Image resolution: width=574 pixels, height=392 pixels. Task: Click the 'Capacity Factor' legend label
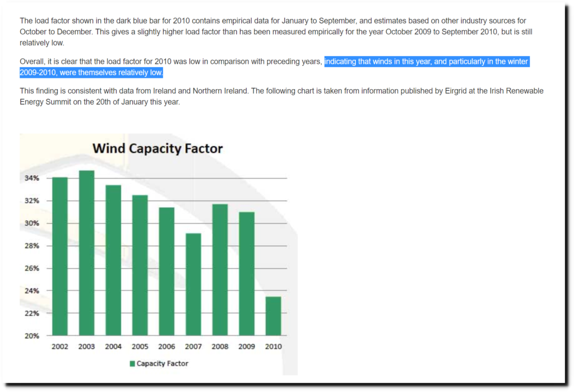pyautogui.click(x=162, y=363)
